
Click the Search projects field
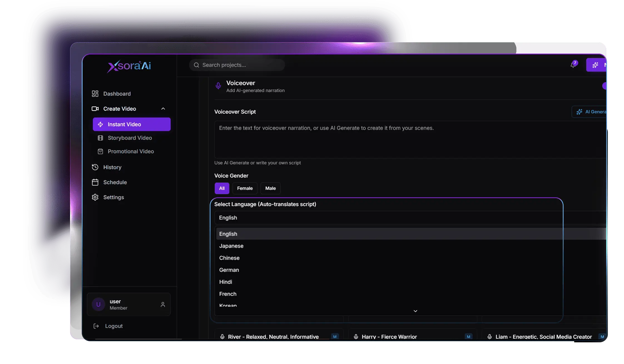pos(237,65)
